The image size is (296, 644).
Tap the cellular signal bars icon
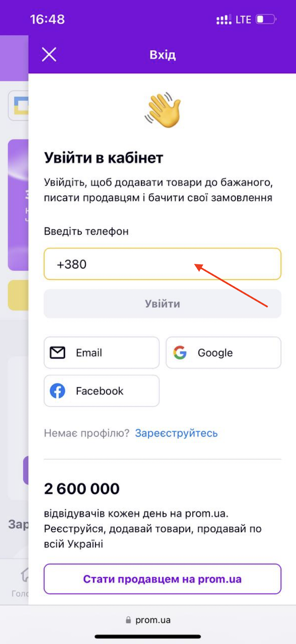pos(224,19)
